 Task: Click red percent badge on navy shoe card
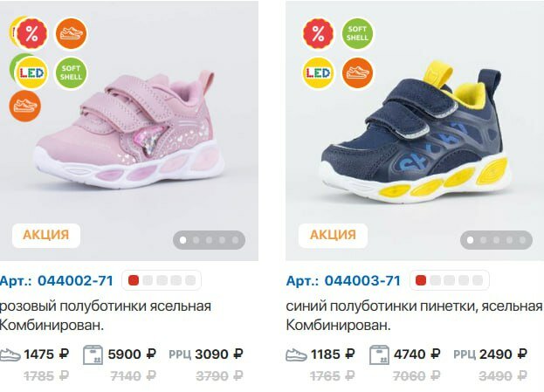tap(318, 34)
